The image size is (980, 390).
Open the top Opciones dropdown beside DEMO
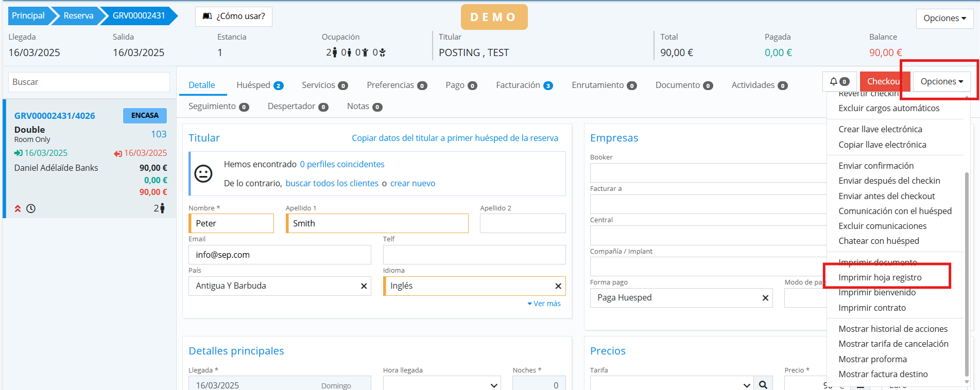[x=944, y=18]
